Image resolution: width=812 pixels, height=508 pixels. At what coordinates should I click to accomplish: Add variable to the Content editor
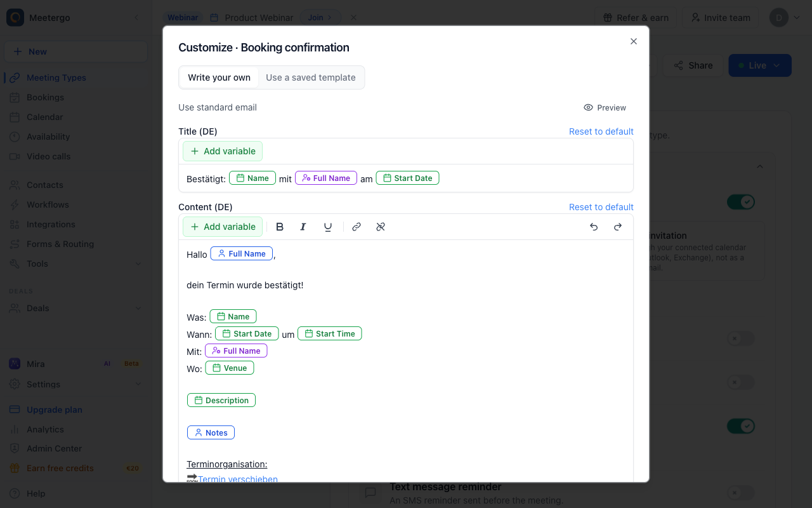click(x=223, y=227)
